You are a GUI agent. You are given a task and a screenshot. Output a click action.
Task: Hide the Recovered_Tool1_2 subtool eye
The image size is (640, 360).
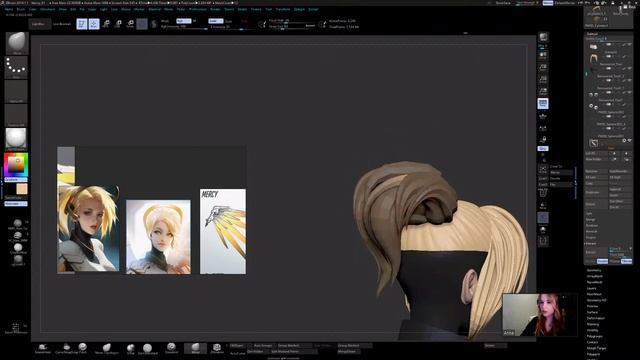tap(630, 80)
